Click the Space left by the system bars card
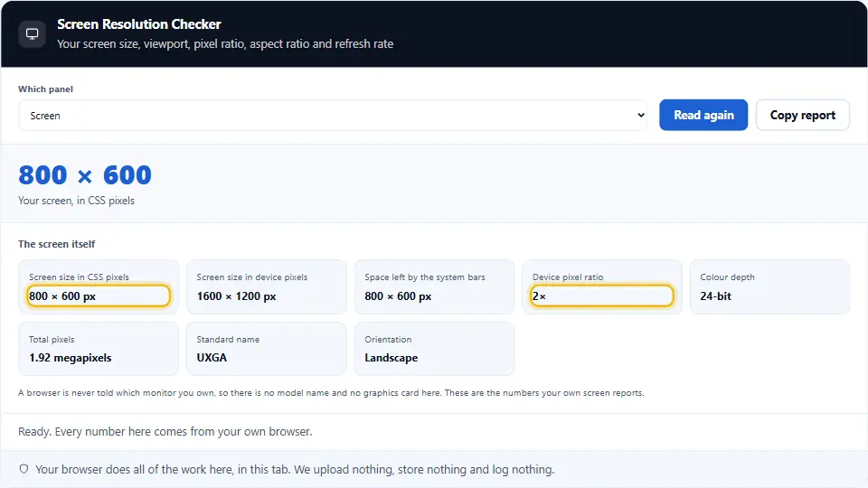The width and height of the screenshot is (868, 488). click(x=434, y=286)
